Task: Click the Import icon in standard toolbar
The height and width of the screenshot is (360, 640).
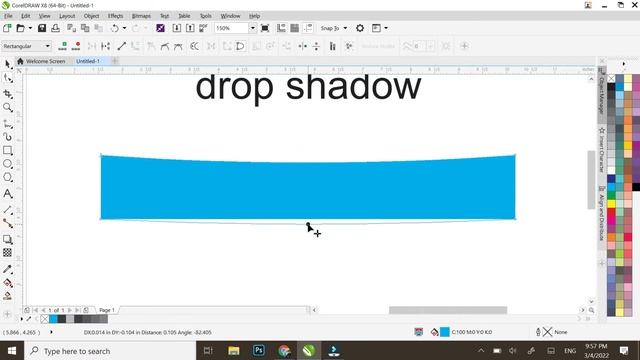Action: click(x=177, y=28)
